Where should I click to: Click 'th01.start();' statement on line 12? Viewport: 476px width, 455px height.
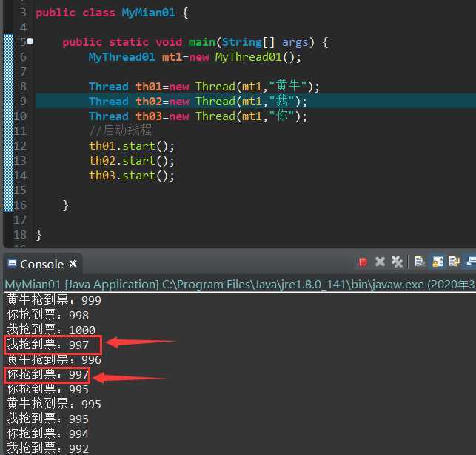point(132,146)
